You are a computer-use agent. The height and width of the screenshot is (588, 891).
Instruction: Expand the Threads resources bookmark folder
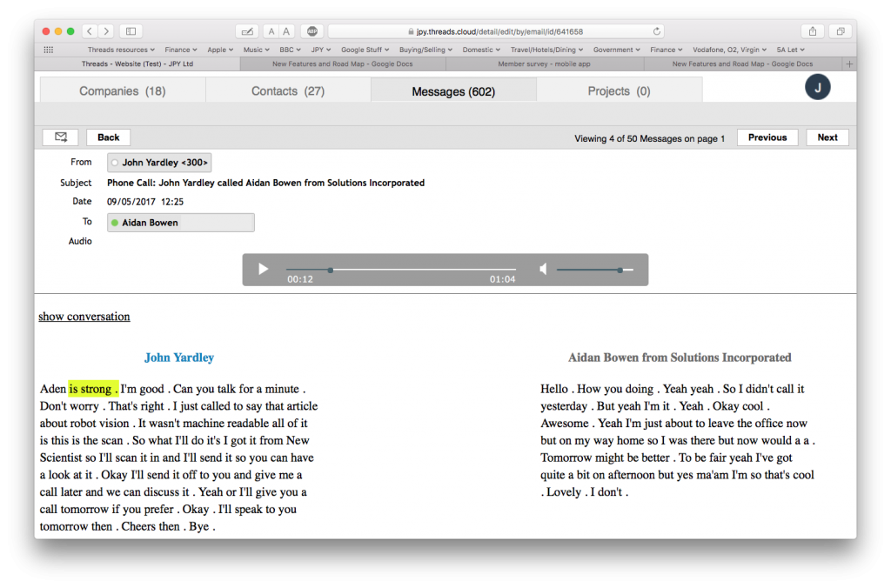point(121,50)
